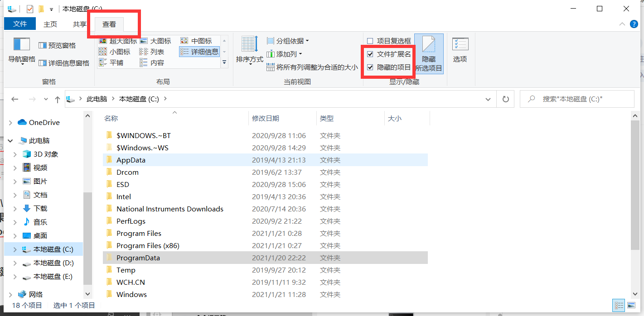Click the blue help question mark icon
This screenshot has height=316, width=644.
pyautogui.click(x=634, y=24)
